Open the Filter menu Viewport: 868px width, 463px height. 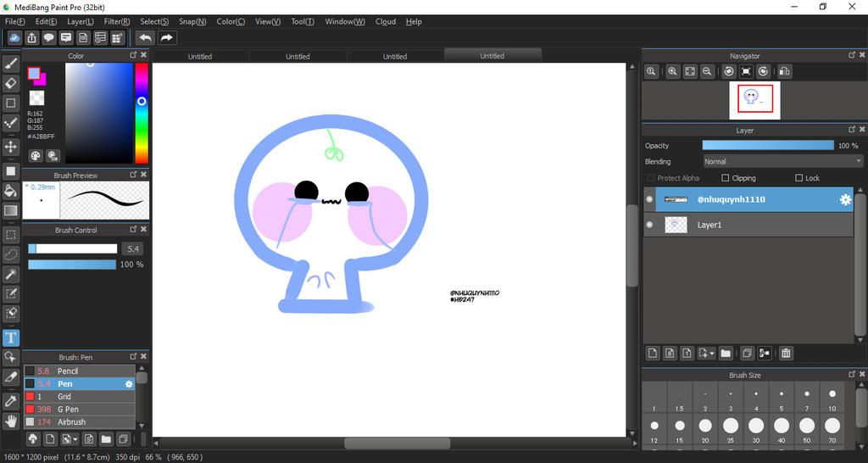[117, 21]
